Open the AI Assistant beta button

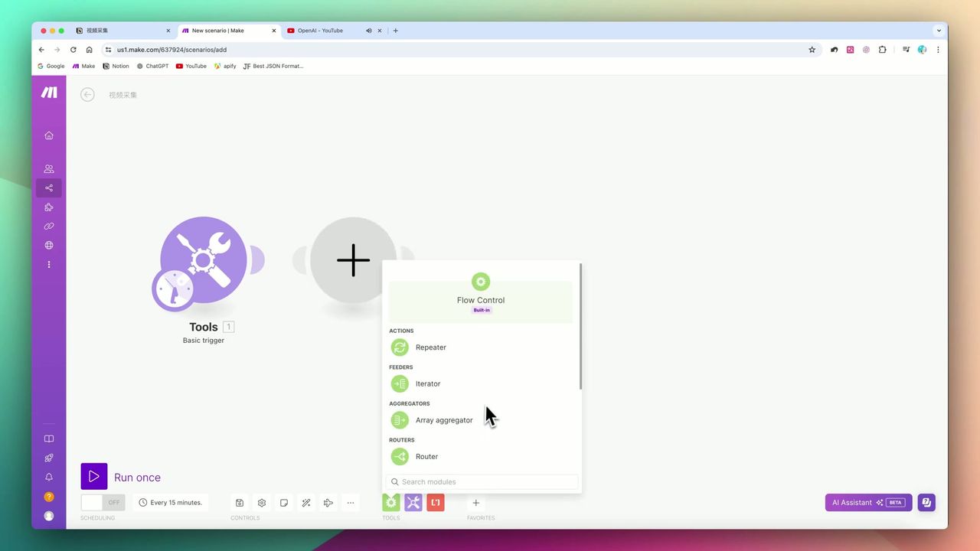868,503
